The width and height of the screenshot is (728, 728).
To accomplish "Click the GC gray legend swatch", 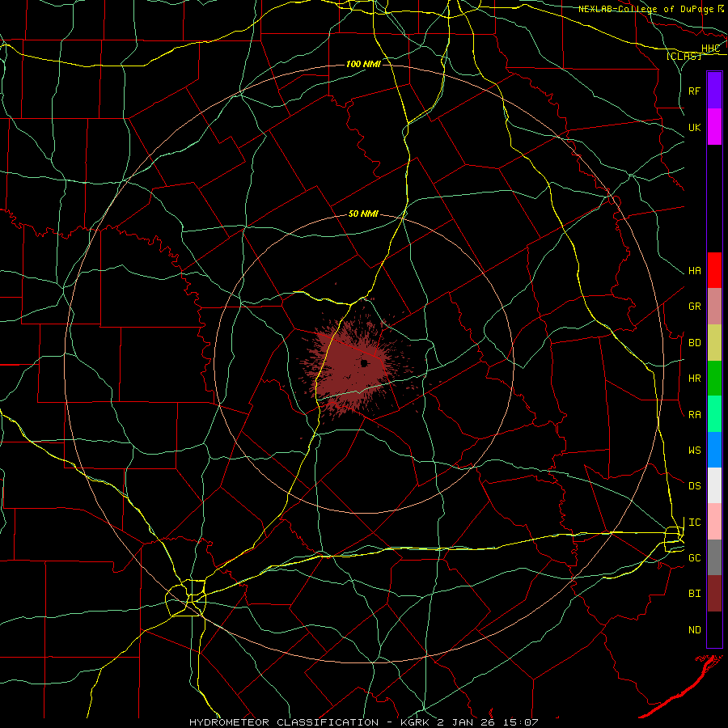I will 714,557.
